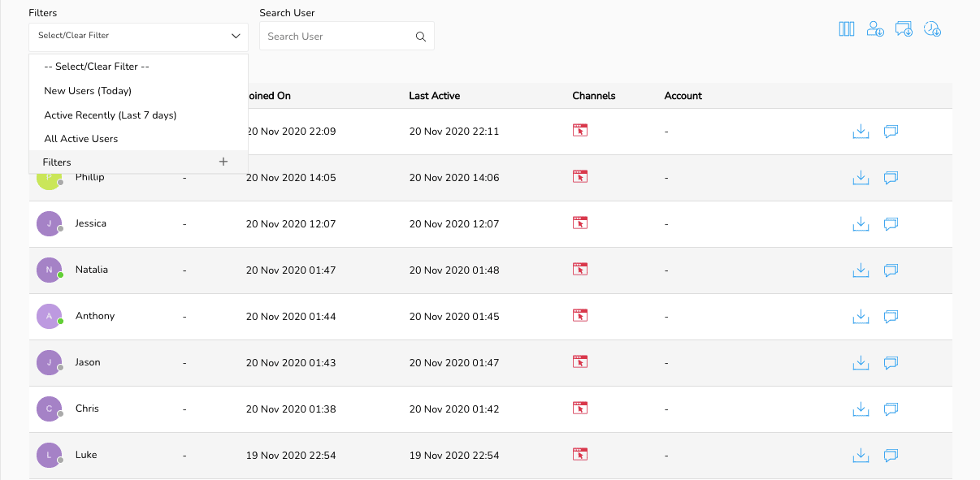The width and height of the screenshot is (980, 480).
Task: Click the Last Active column header
Action: 434,96
